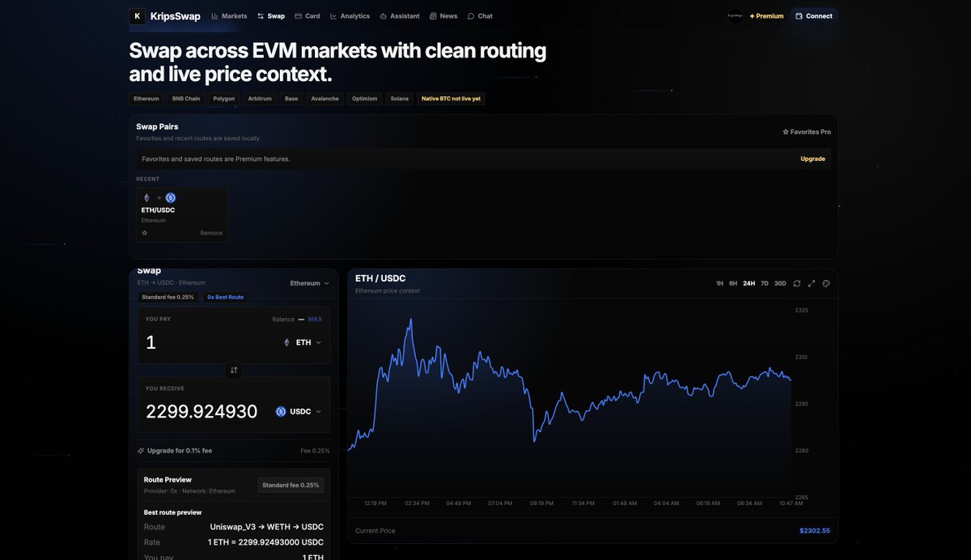Click the rate 1 ETH = 2299.92493000 USDC
The width and height of the screenshot is (971, 560).
pyautogui.click(x=265, y=542)
